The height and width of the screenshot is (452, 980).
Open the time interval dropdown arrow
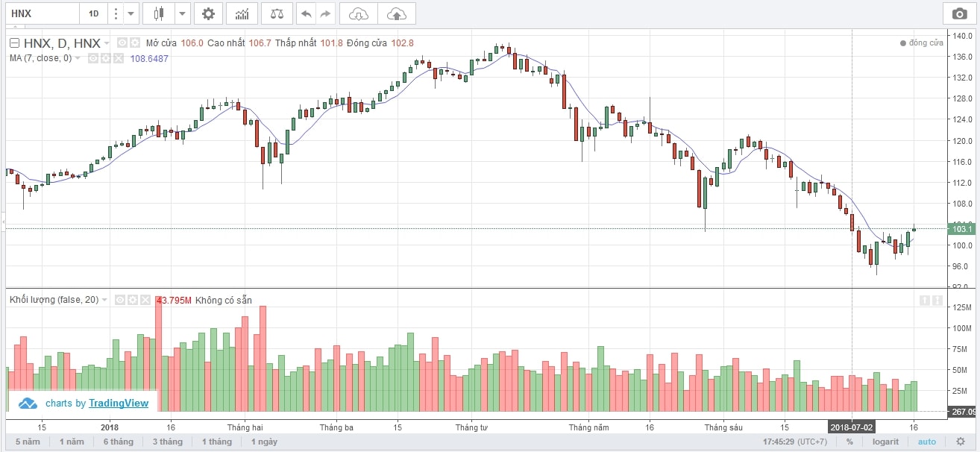click(x=131, y=13)
